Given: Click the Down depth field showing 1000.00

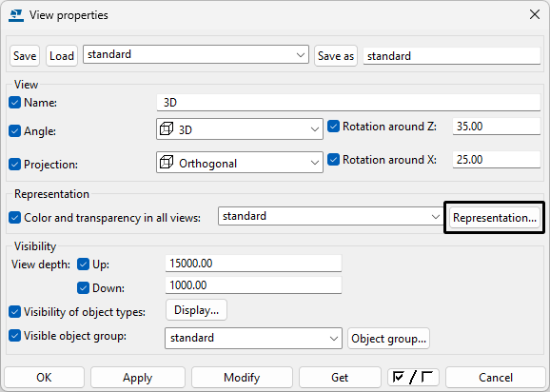Looking at the screenshot, I should pyautogui.click(x=253, y=285).
